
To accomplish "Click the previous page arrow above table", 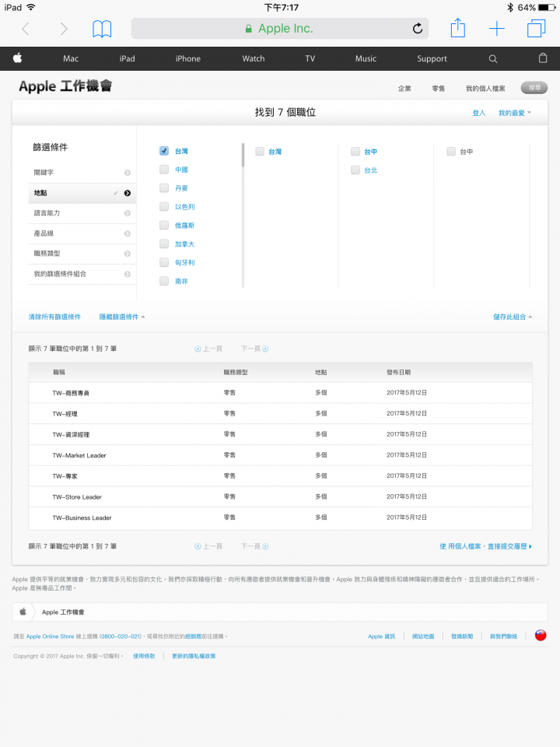I will (198, 349).
